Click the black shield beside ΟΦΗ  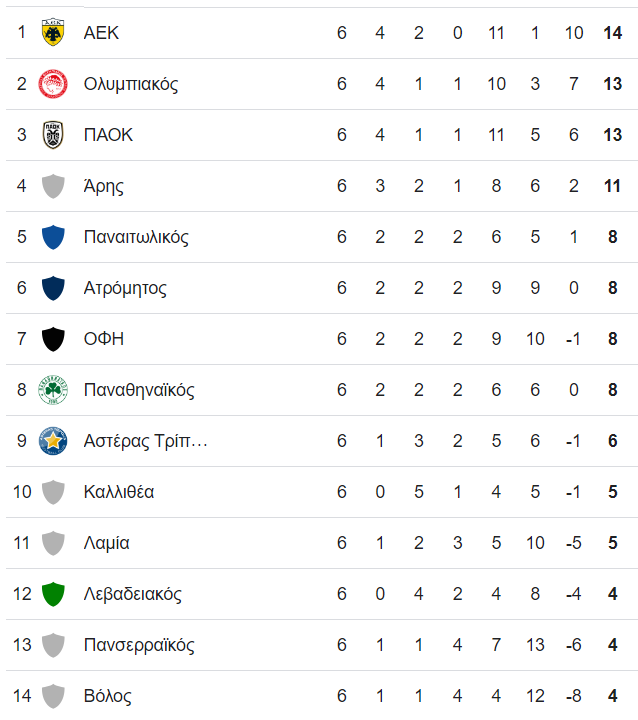point(53,339)
